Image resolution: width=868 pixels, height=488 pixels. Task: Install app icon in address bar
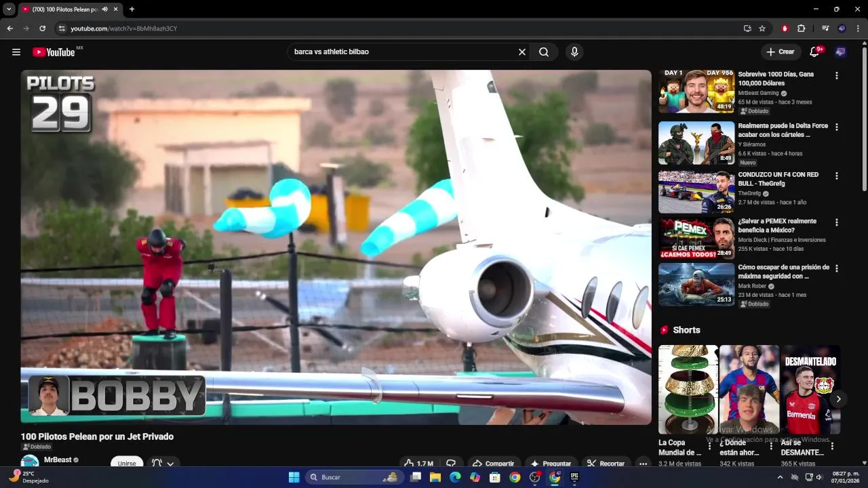coord(747,28)
